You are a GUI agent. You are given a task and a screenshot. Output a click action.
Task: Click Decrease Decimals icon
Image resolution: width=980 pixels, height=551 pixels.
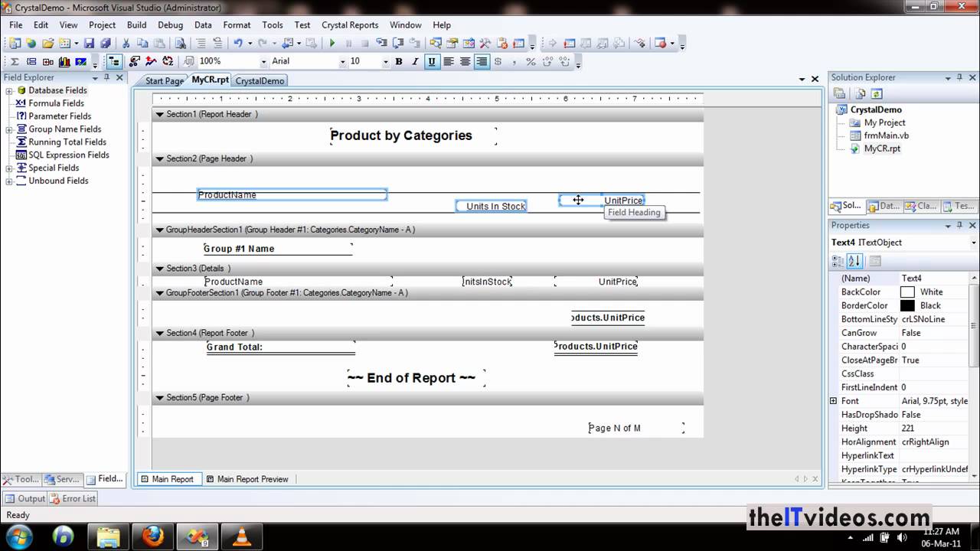[x=564, y=61]
